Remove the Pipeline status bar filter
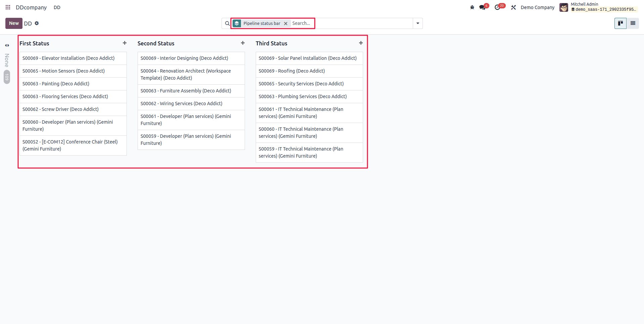Image resolution: width=644 pixels, height=324 pixels. pyautogui.click(x=286, y=23)
